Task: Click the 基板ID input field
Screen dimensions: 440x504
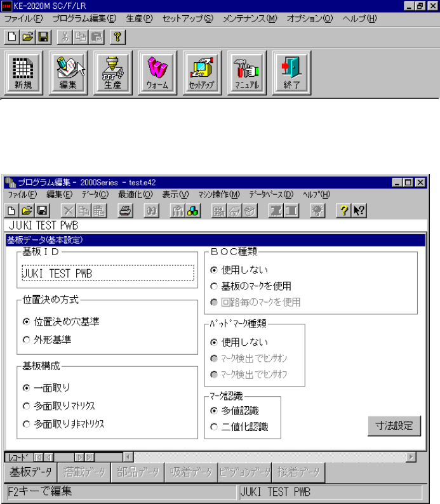Action: click(108, 273)
